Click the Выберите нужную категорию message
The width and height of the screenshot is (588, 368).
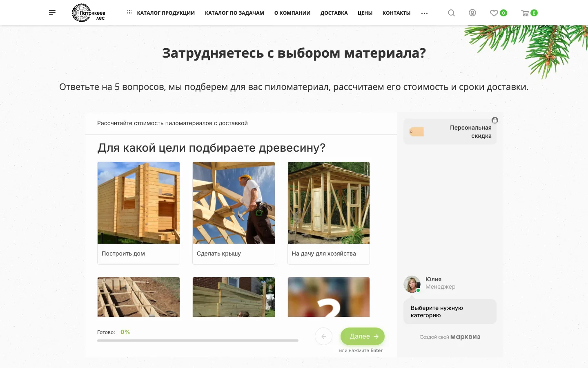[x=450, y=312]
